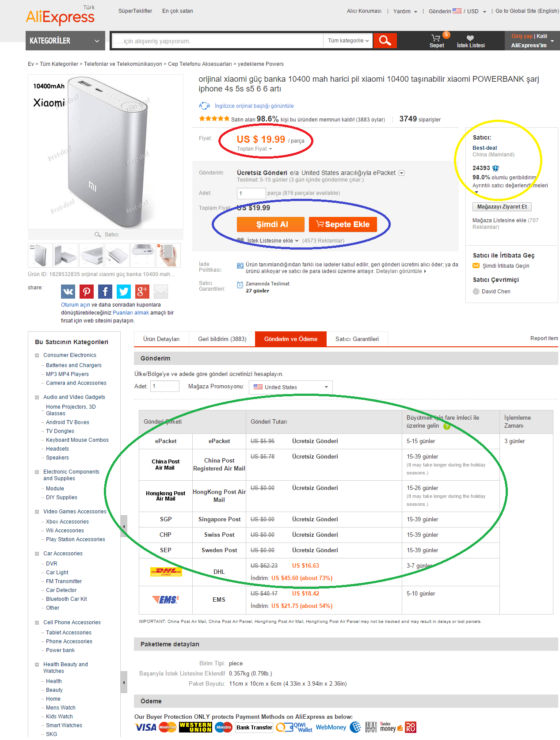Collapse the Video Games Accessories category
This screenshot has width=560, height=740.
[37, 512]
